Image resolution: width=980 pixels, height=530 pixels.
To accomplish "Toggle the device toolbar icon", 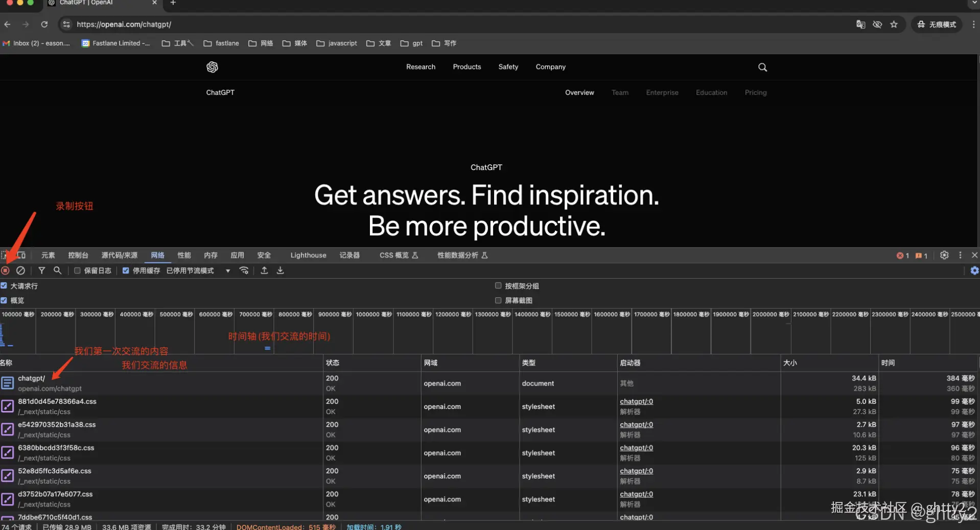I will [21, 255].
